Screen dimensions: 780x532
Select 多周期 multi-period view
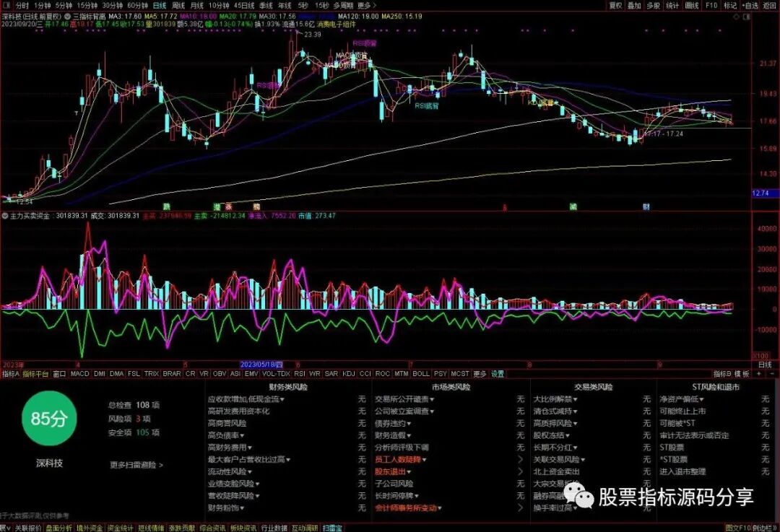tap(343, 6)
